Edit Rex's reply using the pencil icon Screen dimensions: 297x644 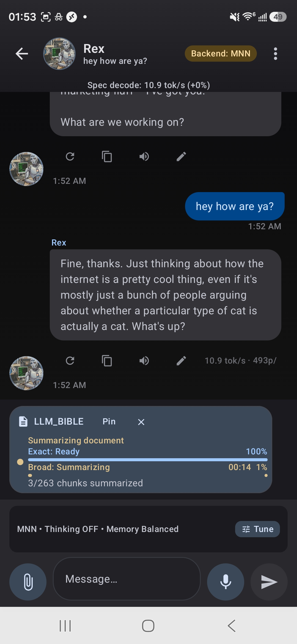click(181, 361)
